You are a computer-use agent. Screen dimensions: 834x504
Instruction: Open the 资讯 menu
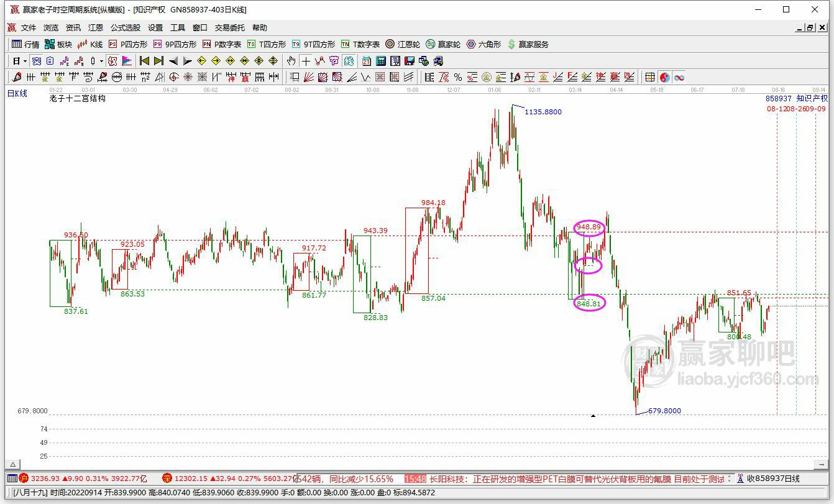73,28
